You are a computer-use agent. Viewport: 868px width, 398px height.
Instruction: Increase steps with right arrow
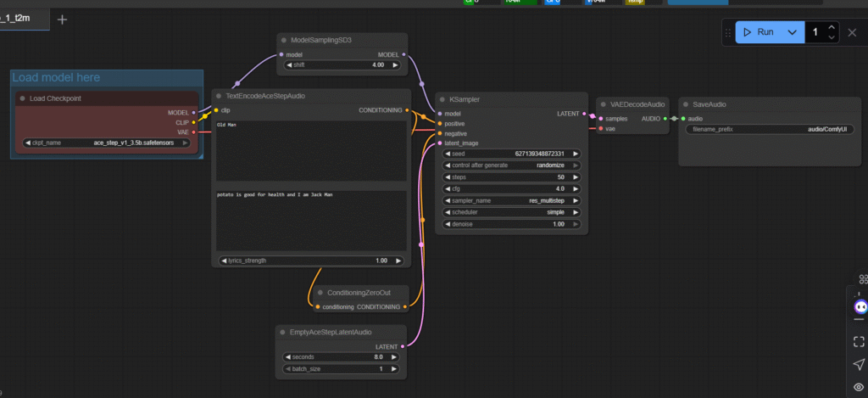[576, 177]
